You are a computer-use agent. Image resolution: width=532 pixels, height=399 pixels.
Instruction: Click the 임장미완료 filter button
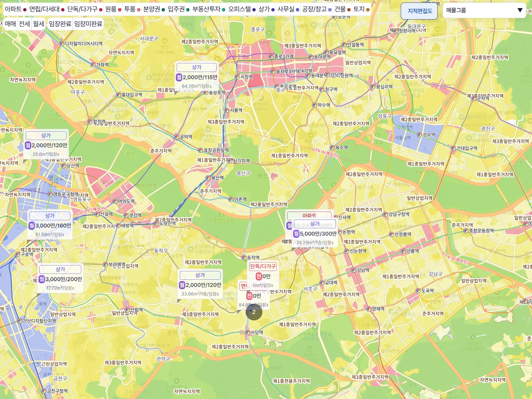(x=88, y=24)
